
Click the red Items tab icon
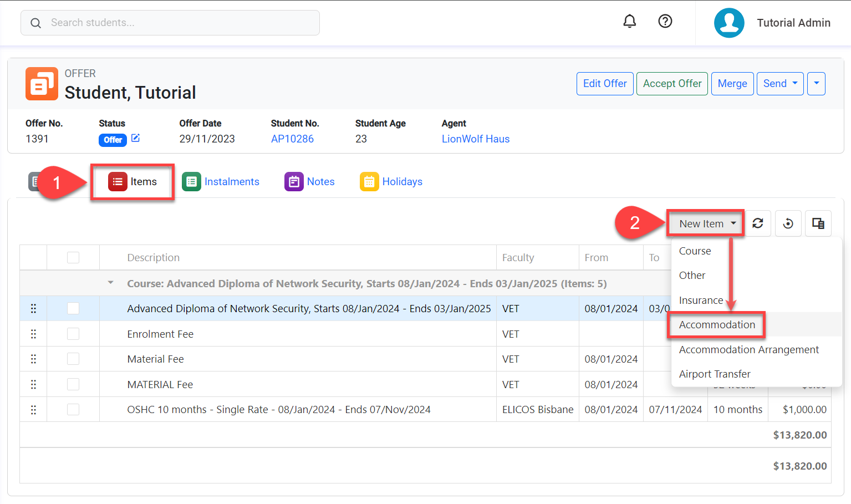tap(118, 181)
